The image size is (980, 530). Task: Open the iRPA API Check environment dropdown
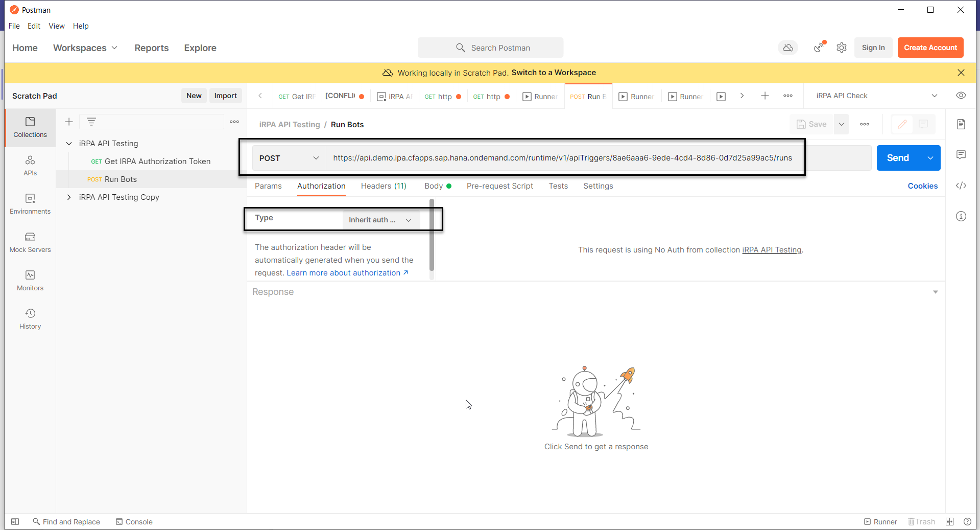pos(877,96)
